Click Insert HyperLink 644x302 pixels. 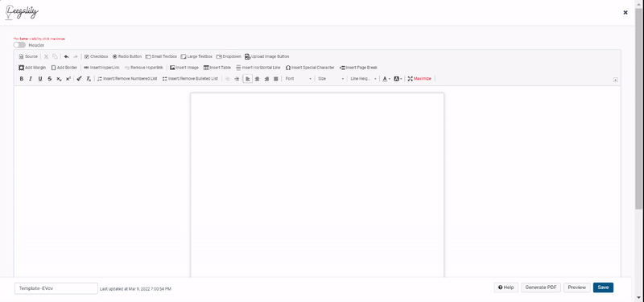[101, 68]
